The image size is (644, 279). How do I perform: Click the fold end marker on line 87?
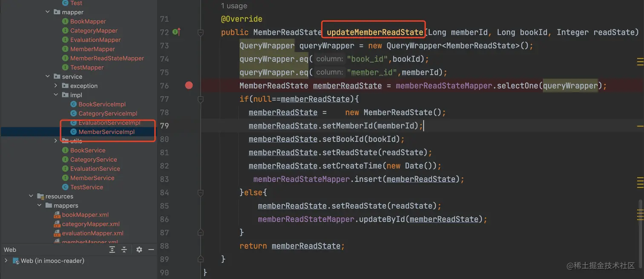tap(201, 232)
